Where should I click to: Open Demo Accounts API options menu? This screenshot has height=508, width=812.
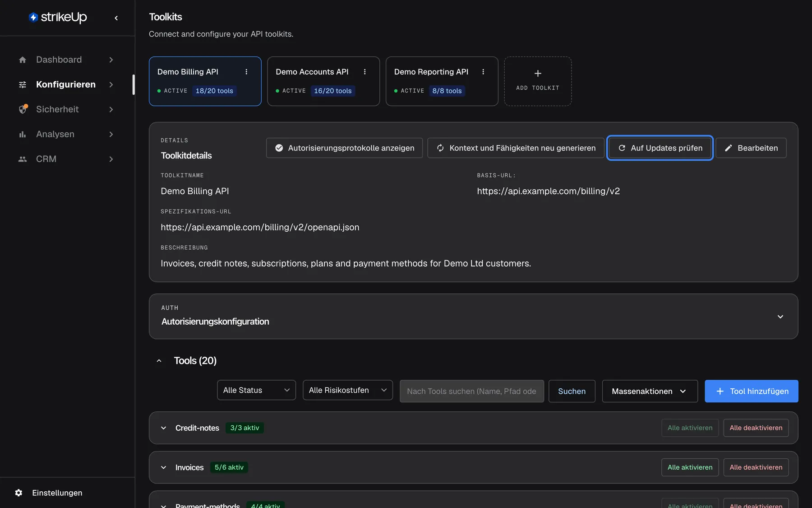[365, 72]
